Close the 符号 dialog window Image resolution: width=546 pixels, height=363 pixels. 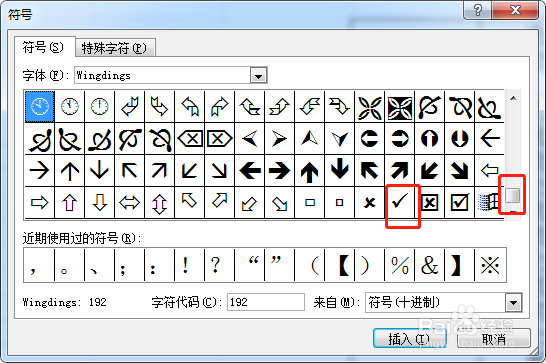pos(515,10)
